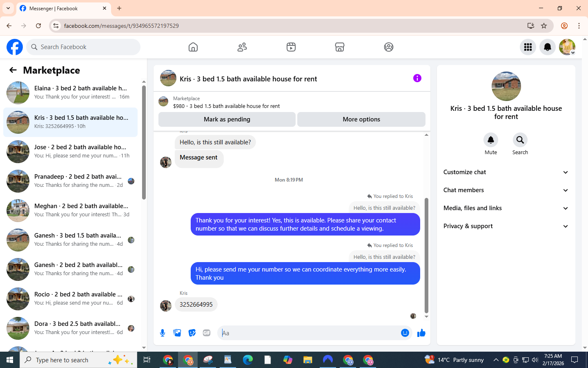588x368 pixels.
Task: Expand the Privacy & support section
Action: tap(506, 226)
